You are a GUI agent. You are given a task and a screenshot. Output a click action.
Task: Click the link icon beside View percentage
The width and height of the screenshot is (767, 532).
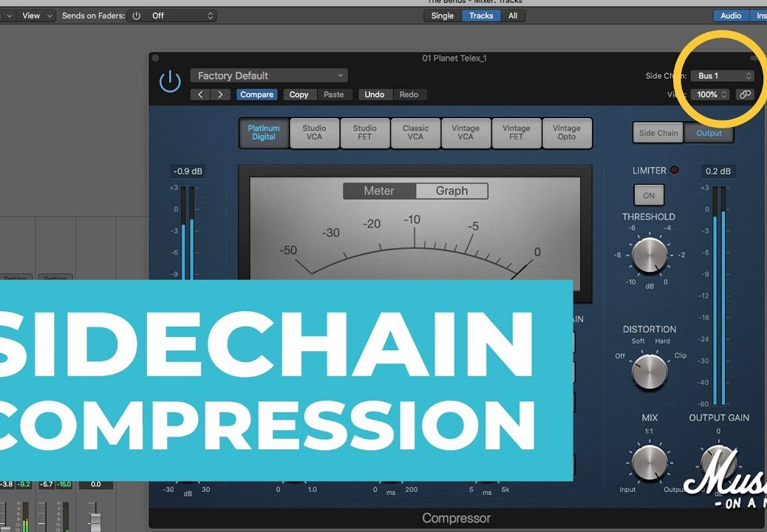[x=745, y=95]
